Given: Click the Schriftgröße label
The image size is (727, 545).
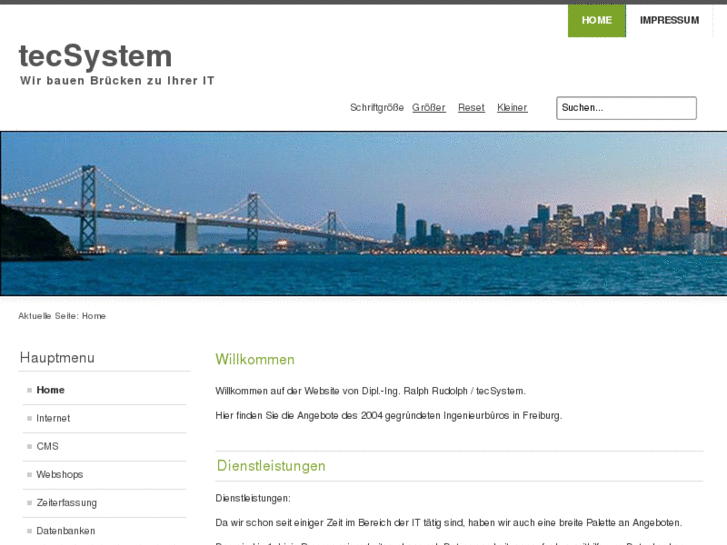Looking at the screenshot, I should coord(377,108).
